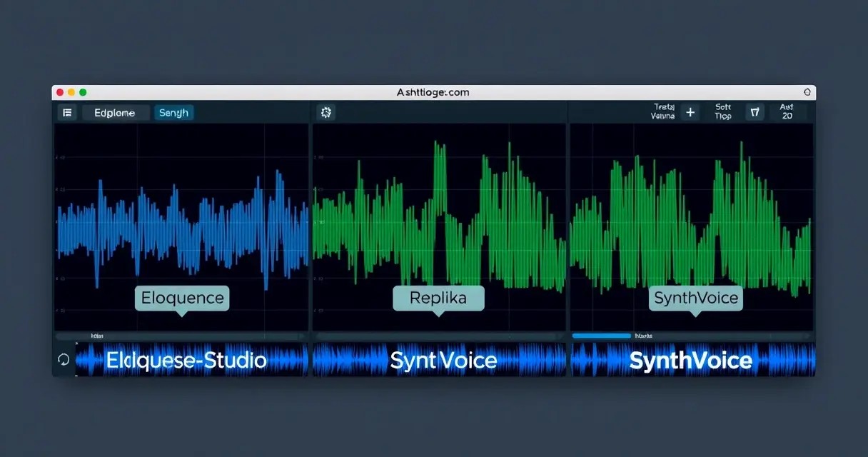Adjust the blue progress slider under third panel

602,336
